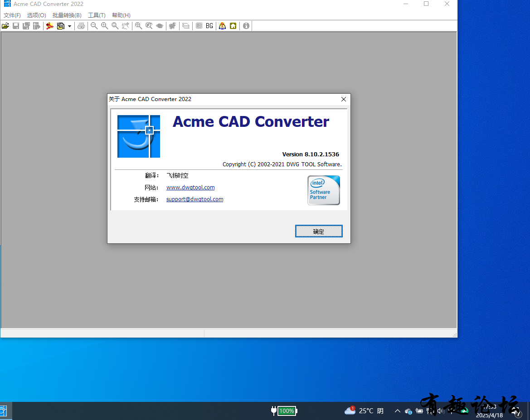The height and width of the screenshot is (420, 530).
Task: Minimize the Acme CAD Converter main window
Action: [x=406, y=4]
